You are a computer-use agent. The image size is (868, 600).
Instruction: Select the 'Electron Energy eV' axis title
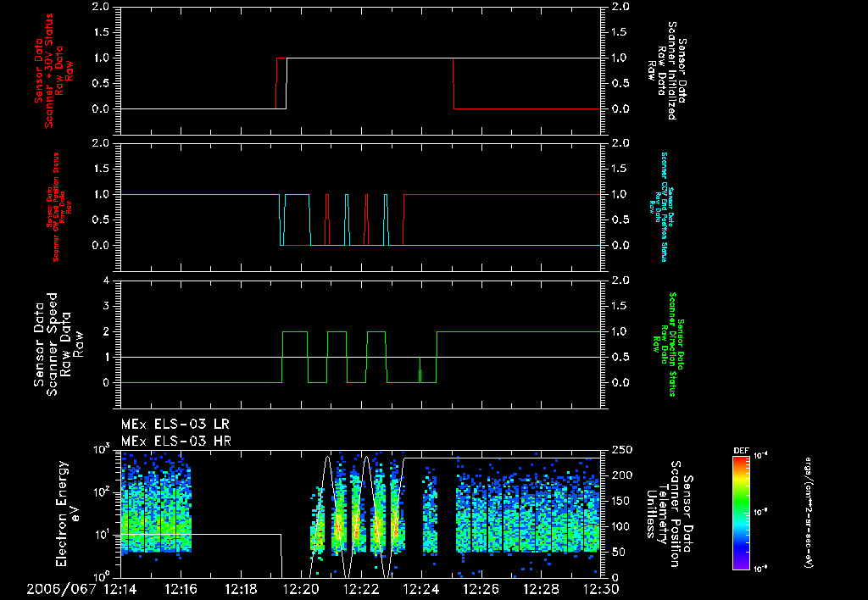point(68,514)
